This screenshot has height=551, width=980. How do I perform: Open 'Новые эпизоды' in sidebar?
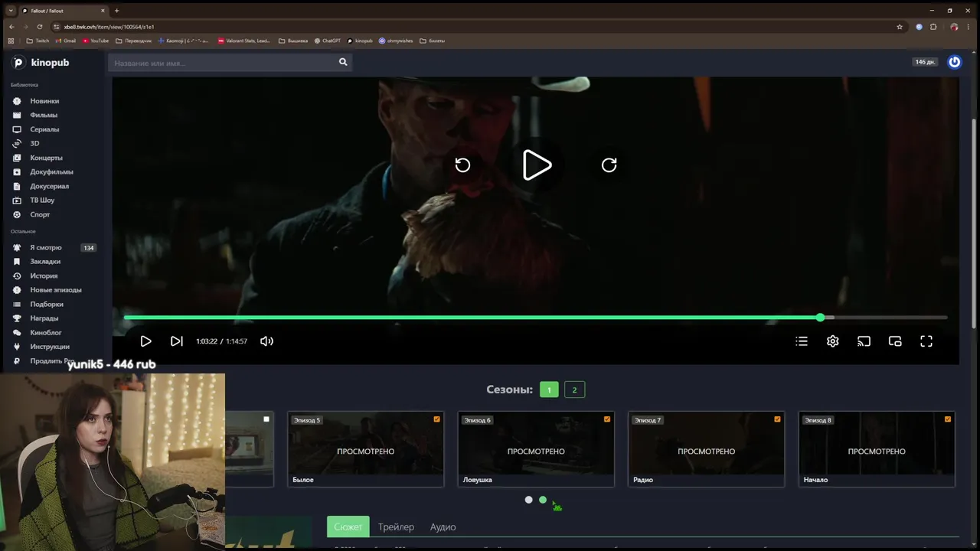pyautogui.click(x=55, y=290)
